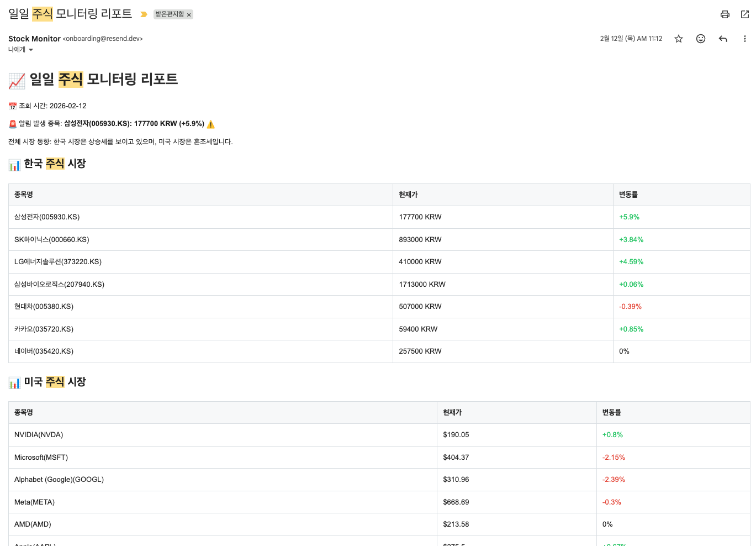Add an emoji reaction to the email
The width and height of the screenshot is (756, 546).
(x=701, y=39)
